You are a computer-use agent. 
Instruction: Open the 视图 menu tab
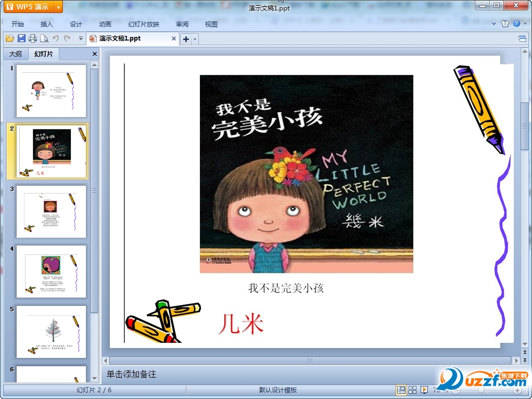click(x=211, y=24)
